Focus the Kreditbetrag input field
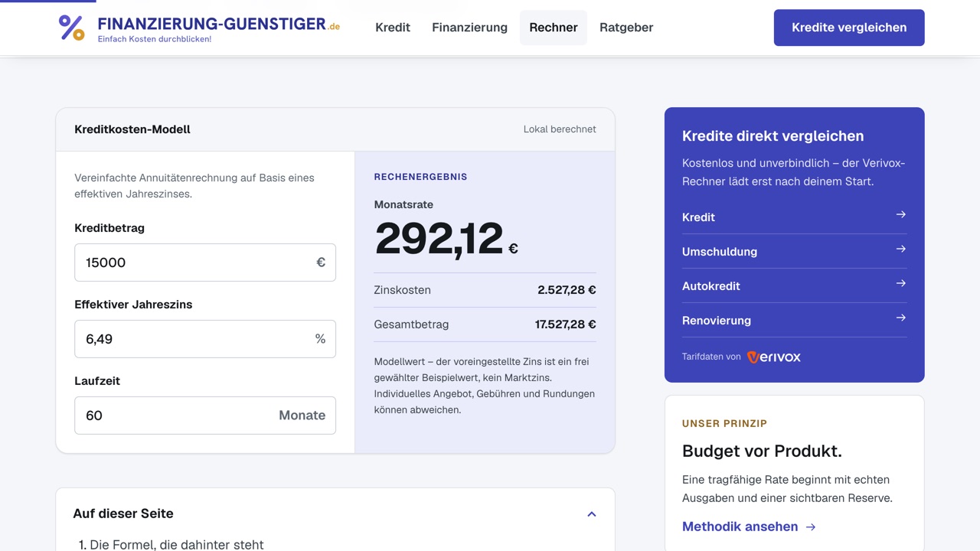Image resolution: width=980 pixels, height=551 pixels. coord(205,262)
